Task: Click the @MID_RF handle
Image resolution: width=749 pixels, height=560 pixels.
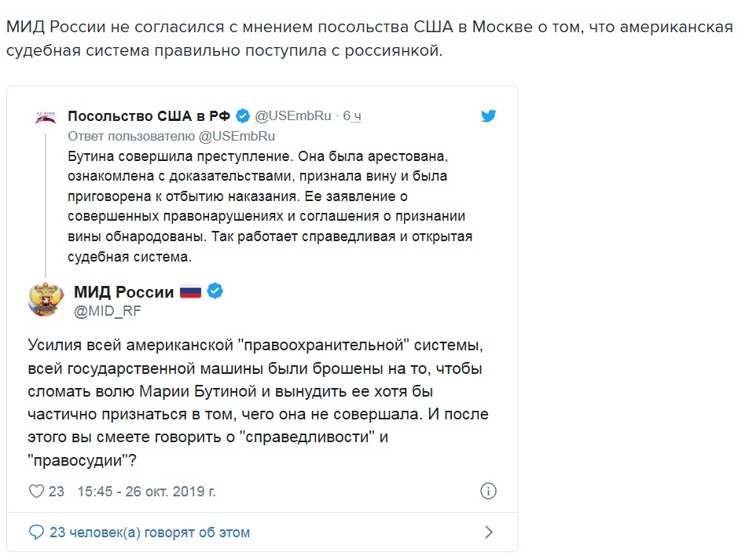Action: point(108,311)
